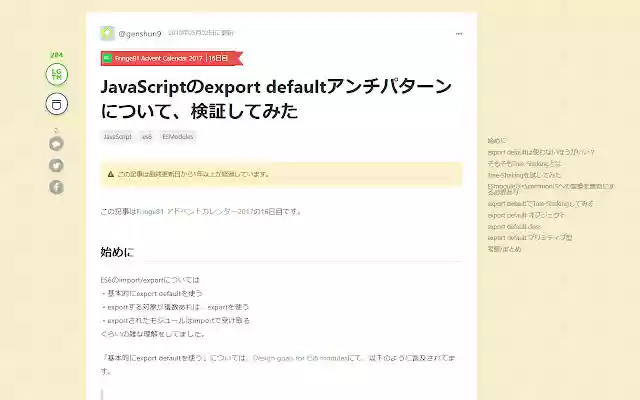Jump to the 'ESmoduleのcommonJSへの変換' contents entry

(x=551, y=189)
